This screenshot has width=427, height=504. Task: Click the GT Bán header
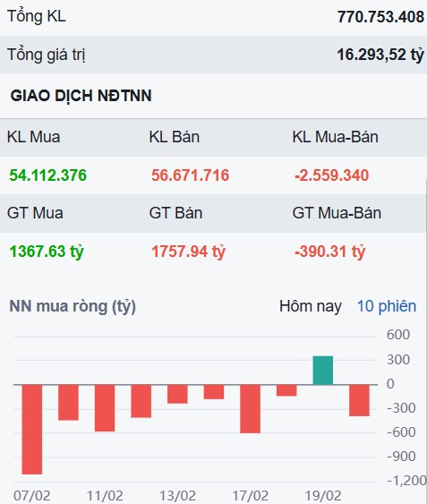click(x=175, y=213)
